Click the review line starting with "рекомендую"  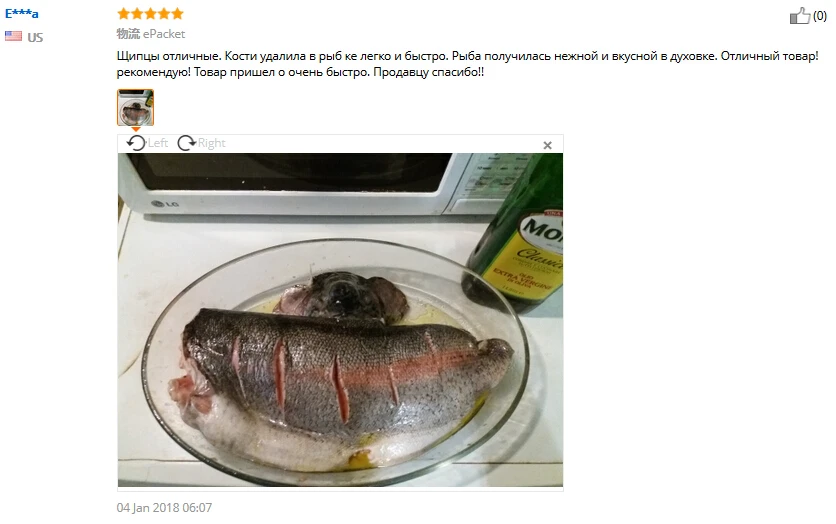point(300,72)
